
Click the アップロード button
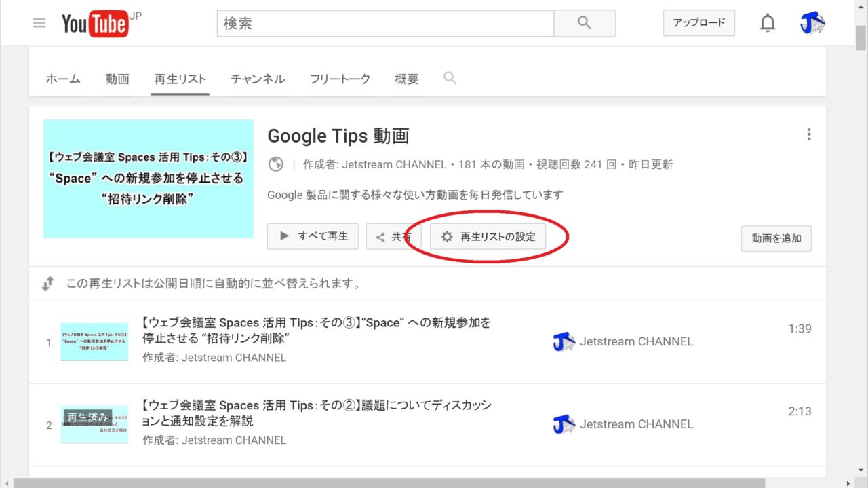pyautogui.click(x=698, y=23)
